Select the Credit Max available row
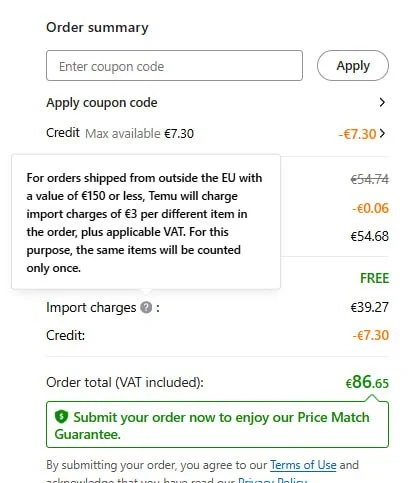410x483 pixels. click(x=217, y=133)
